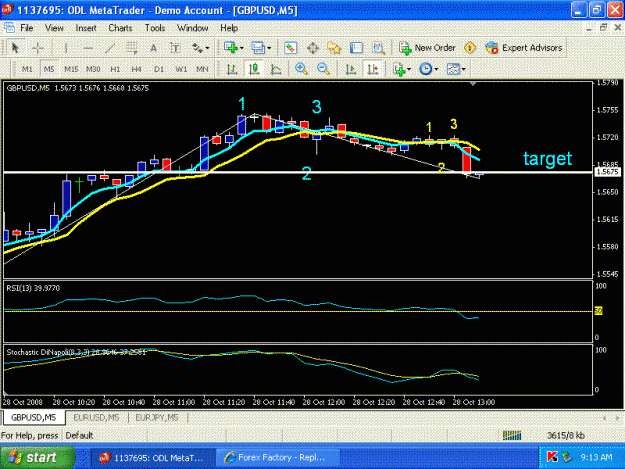Open the Insert menu
This screenshot has height=469, width=625.
point(86,28)
